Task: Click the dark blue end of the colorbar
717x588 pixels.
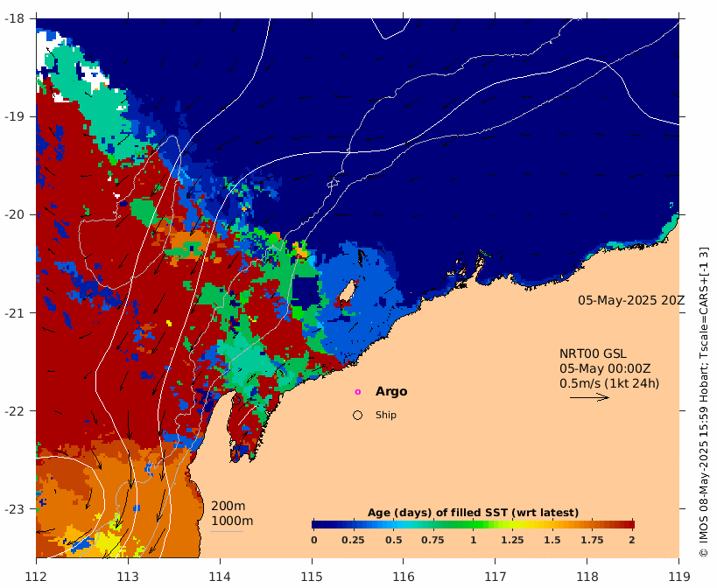Action: click(319, 524)
